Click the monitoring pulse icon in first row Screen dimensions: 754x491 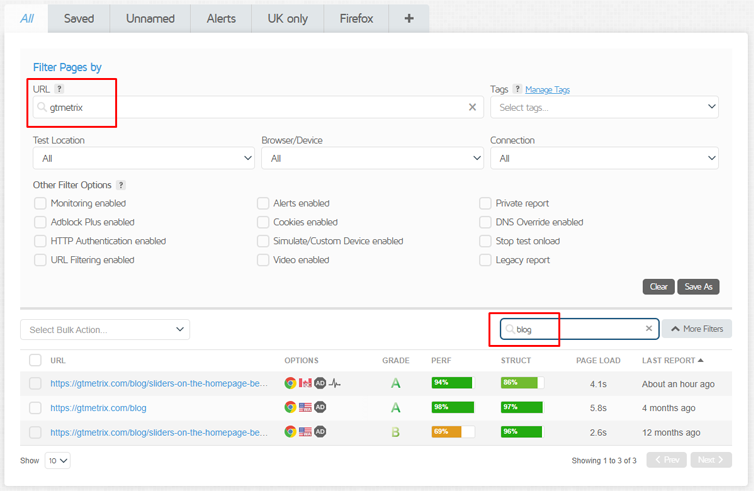click(335, 383)
